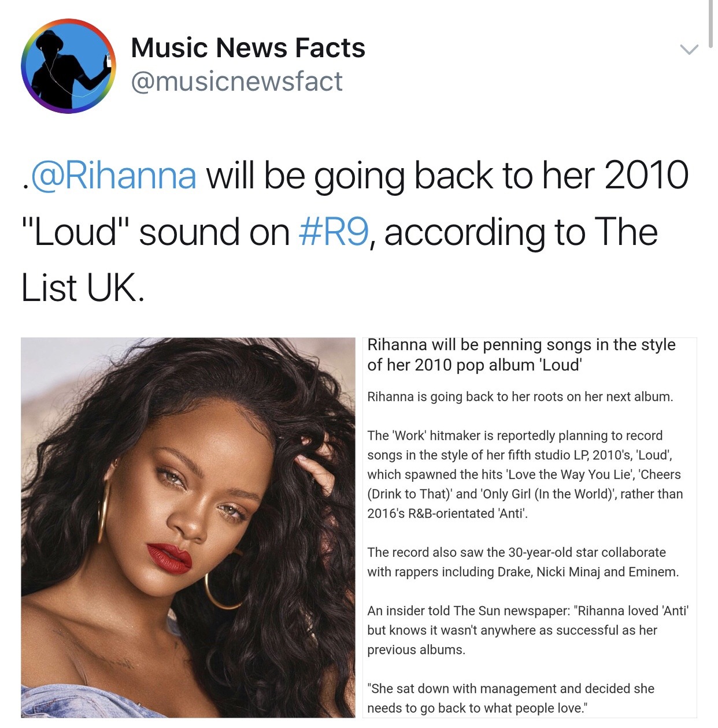The width and height of the screenshot is (718, 728).
Task: Open the Music News Facts display name
Action: (x=248, y=48)
